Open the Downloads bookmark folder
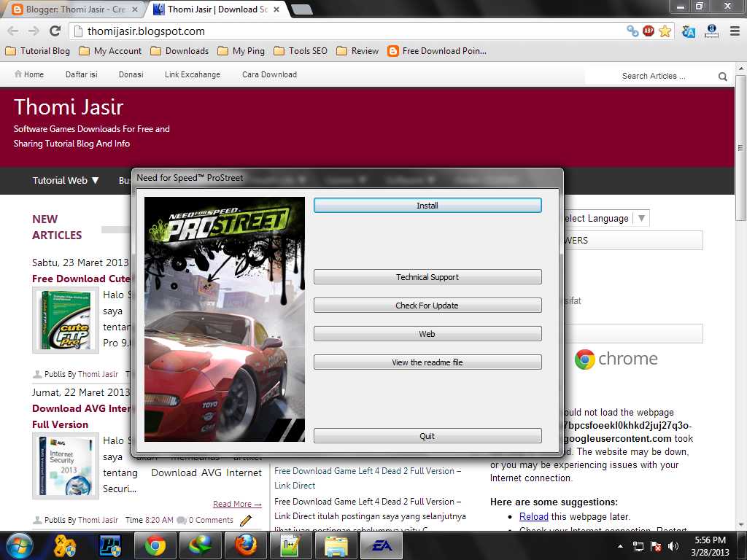This screenshot has width=747, height=560. pos(179,51)
